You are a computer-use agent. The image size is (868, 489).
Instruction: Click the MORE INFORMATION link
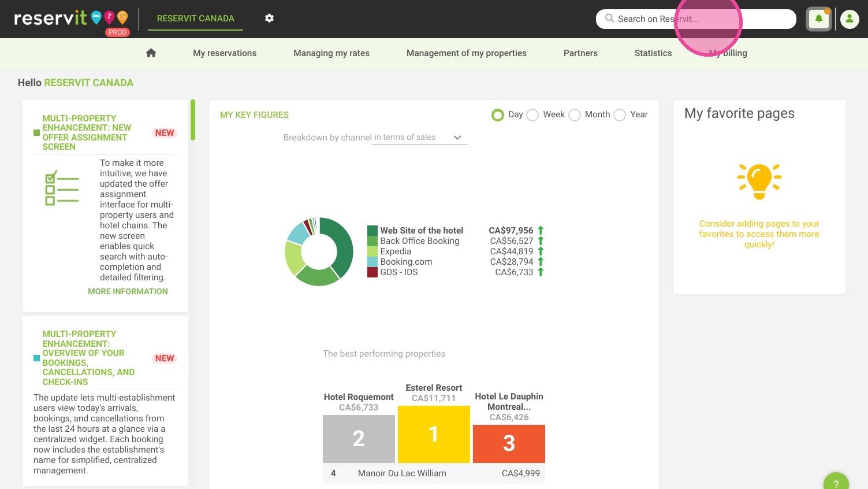(x=128, y=291)
